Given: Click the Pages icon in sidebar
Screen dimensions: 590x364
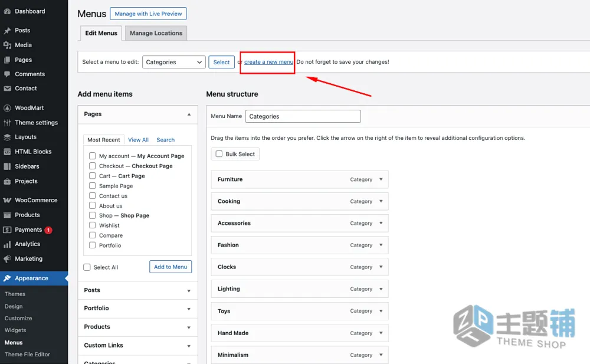Looking at the screenshot, I should tap(7, 60).
